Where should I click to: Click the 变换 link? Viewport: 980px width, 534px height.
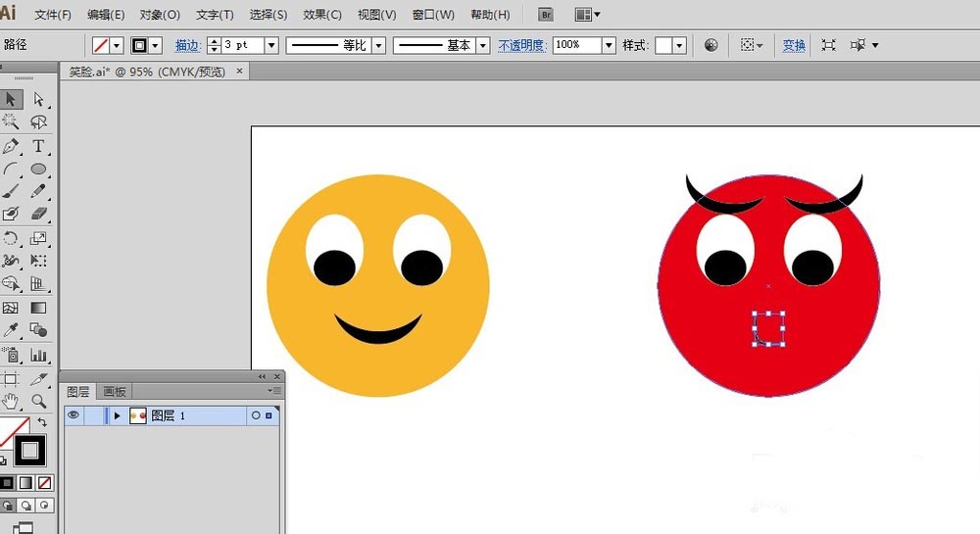click(794, 45)
